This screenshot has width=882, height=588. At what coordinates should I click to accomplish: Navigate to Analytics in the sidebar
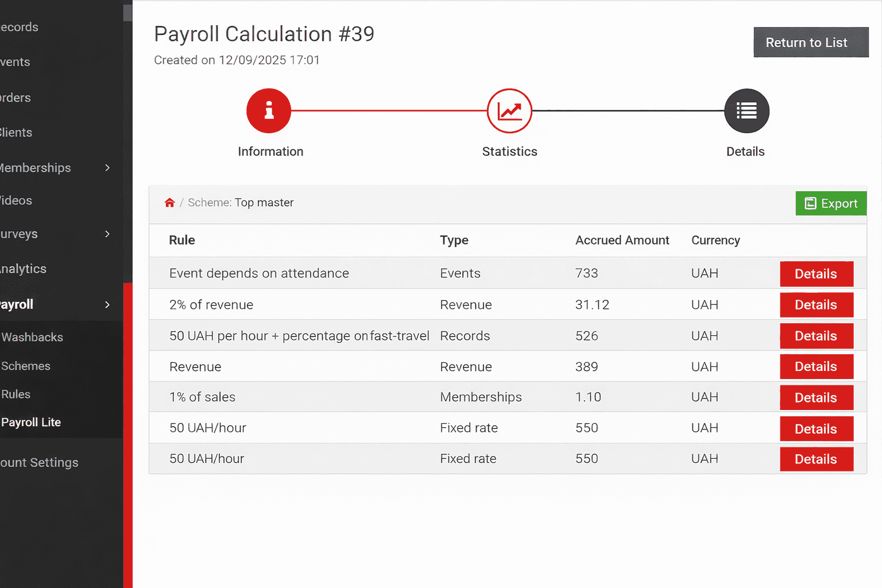(23, 269)
